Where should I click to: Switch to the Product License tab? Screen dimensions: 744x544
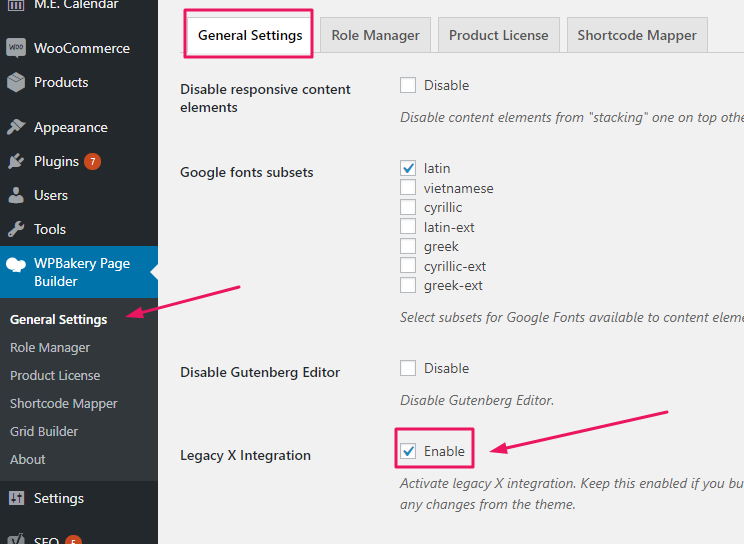pos(499,35)
